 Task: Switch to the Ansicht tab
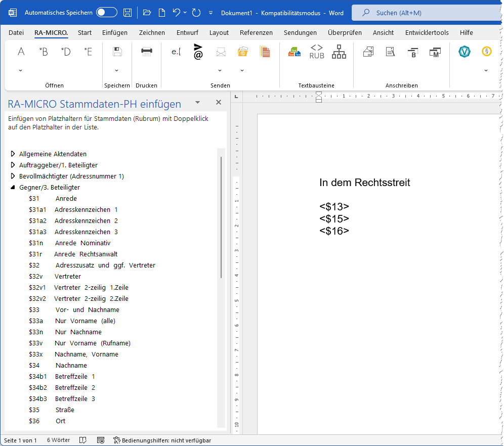pyautogui.click(x=383, y=32)
